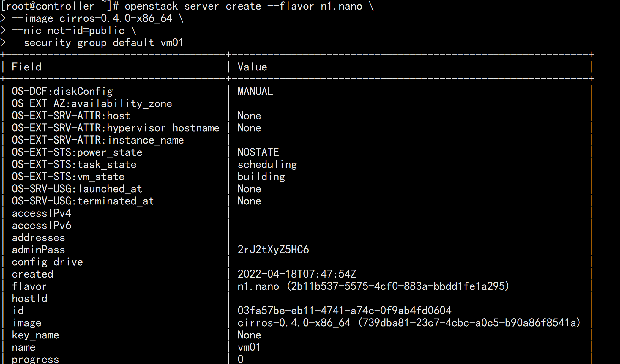Click the progress value '0'
Image resolution: width=620 pixels, height=364 pixels.
241,359
